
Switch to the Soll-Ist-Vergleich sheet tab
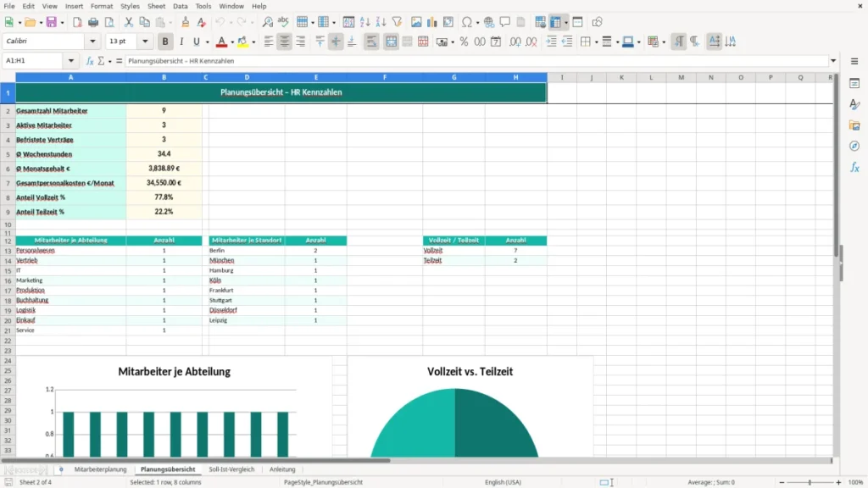point(231,469)
